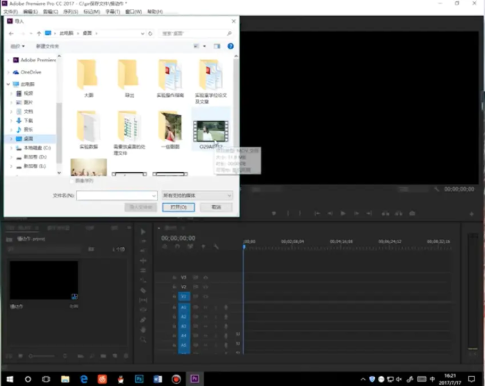Select the Hand tool in tools panel
This screenshot has height=387, width=485.
click(x=143, y=330)
